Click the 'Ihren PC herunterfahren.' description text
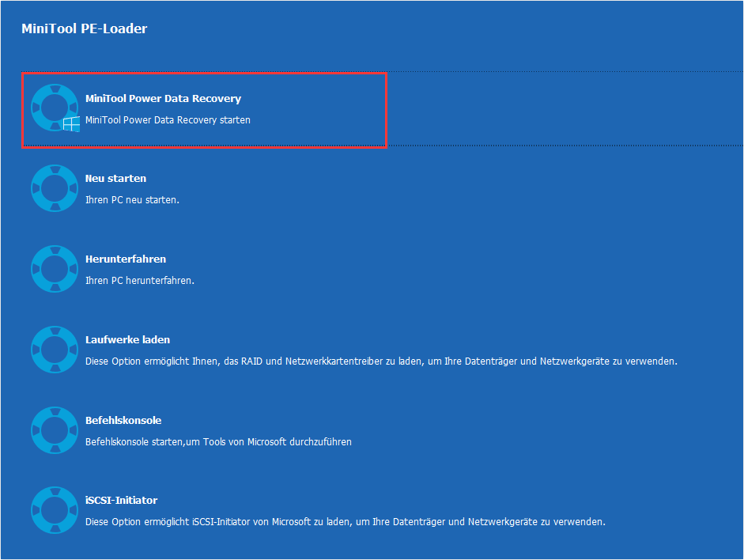 point(141,280)
